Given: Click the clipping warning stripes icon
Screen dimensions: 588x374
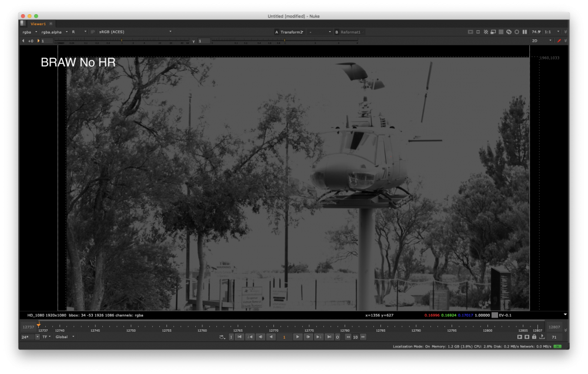Looking at the screenshot, I should pyautogui.click(x=486, y=32).
